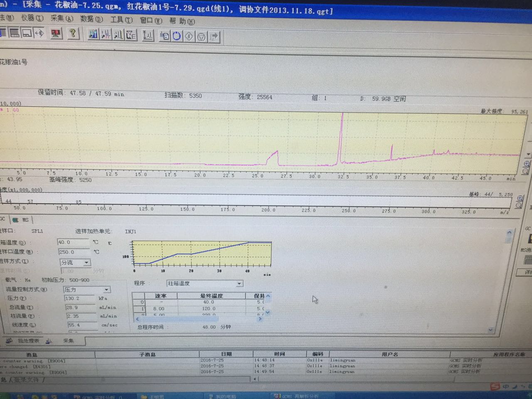Zoom in on the chromatogram
Image resolution: width=532 pixels, height=399 pixels.
click(527, 164)
